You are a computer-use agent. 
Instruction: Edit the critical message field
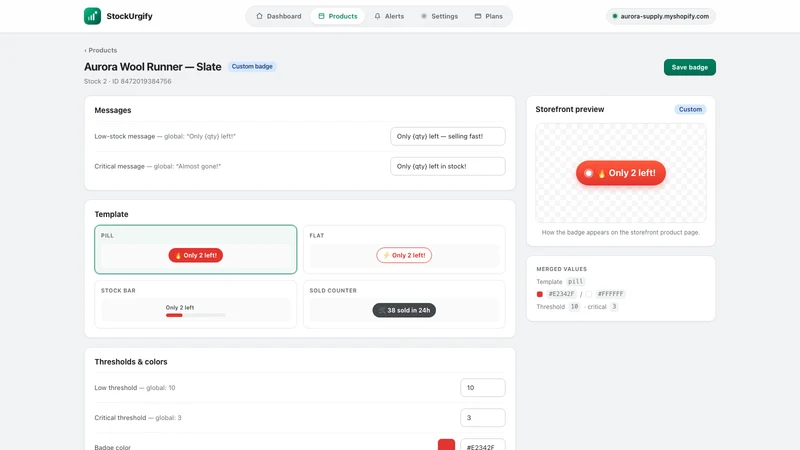coord(447,166)
